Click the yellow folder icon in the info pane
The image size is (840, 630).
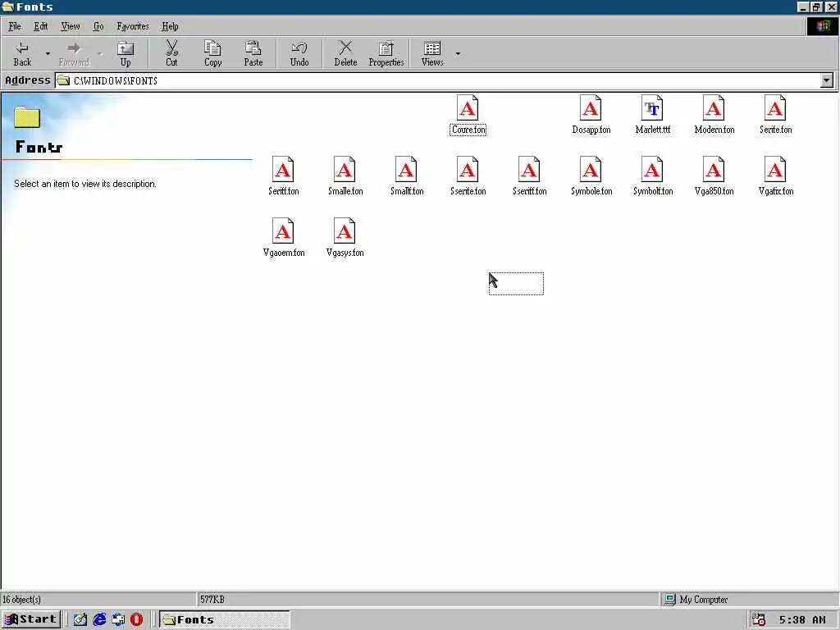[27, 116]
